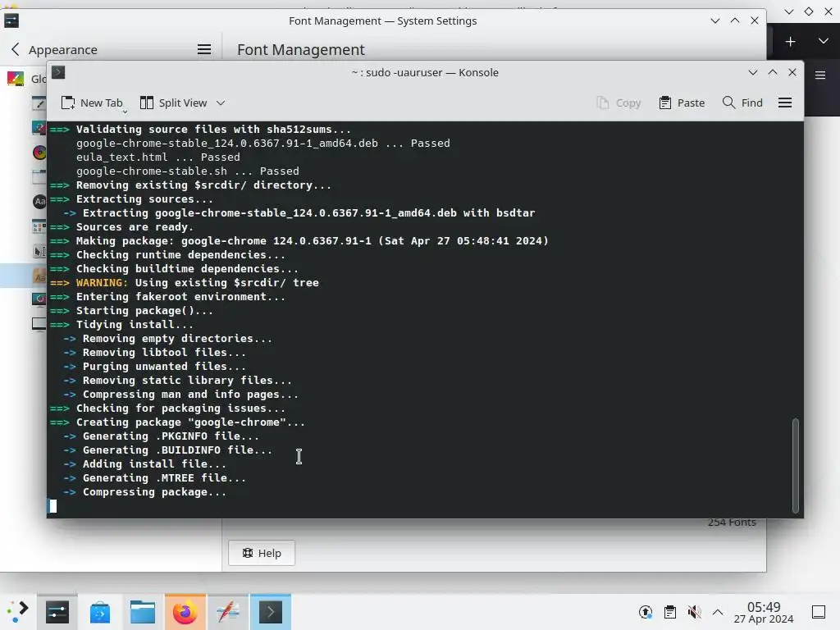Select the Colors wheel icon in settings sidebar
Image resolution: width=840 pixels, height=630 pixels.
coord(39,153)
